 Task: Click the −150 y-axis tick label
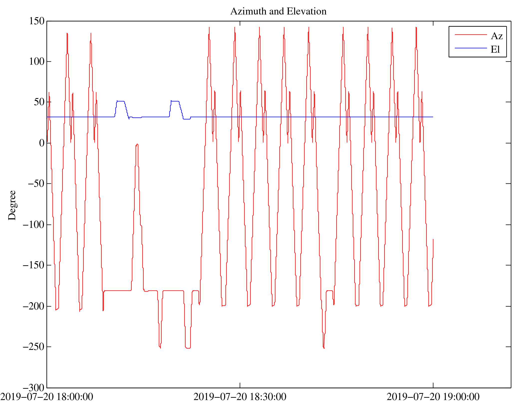point(33,265)
